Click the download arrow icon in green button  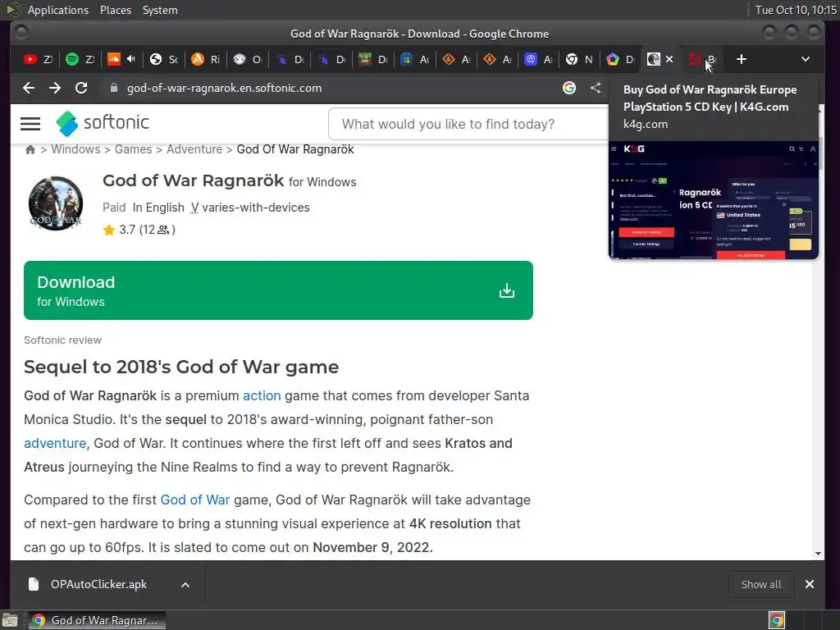(x=507, y=291)
